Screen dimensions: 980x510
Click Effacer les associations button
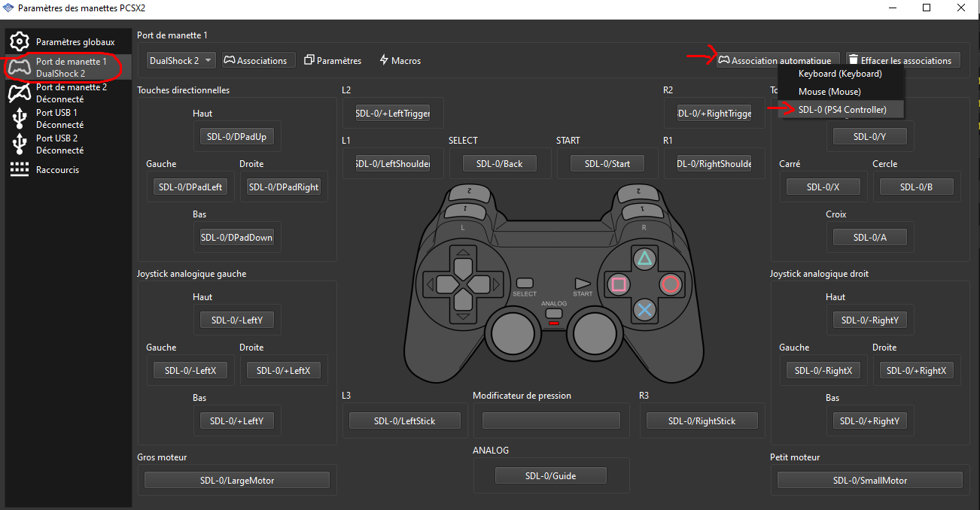coord(903,60)
